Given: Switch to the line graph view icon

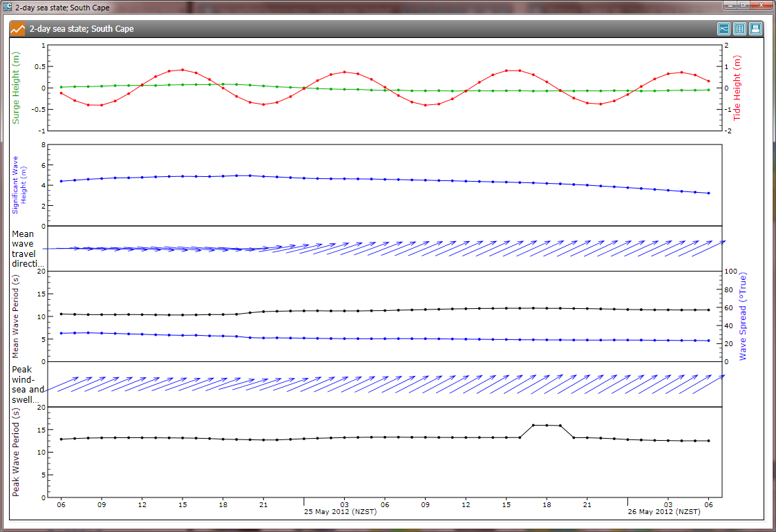Looking at the screenshot, I should pyautogui.click(x=723, y=29).
